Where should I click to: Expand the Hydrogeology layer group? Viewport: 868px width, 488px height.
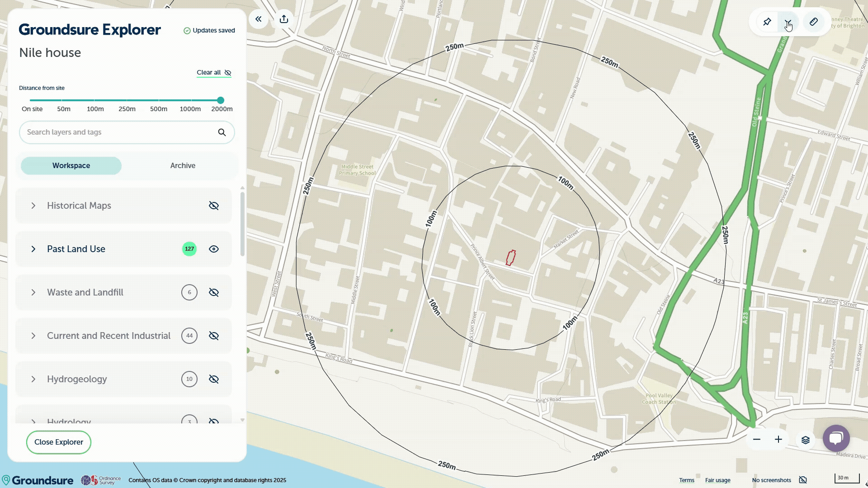point(33,379)
